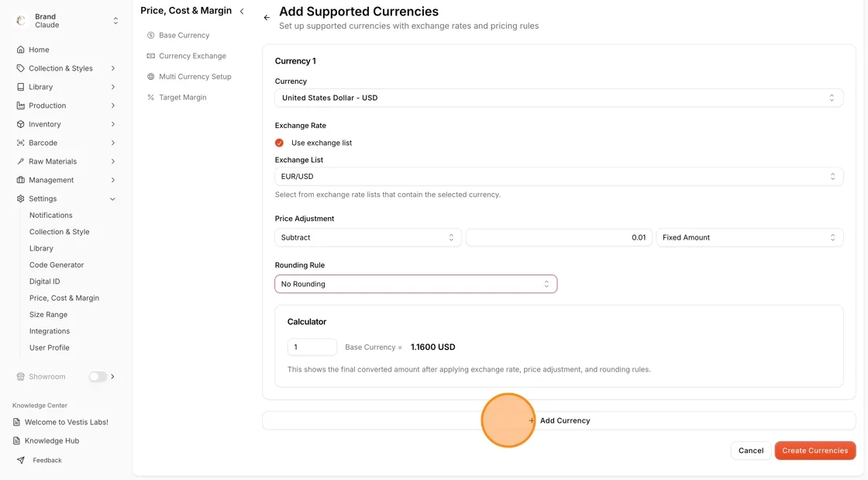
Task: Expand the Inventory submenu arrow
Action: click(x=113, y=124)
